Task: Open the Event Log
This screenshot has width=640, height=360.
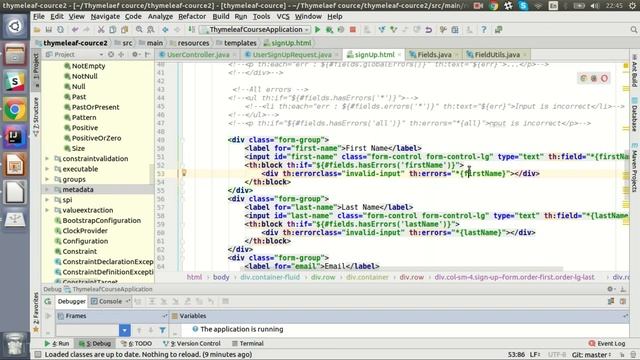Action: pyautogui.click(x=607, y=344)
